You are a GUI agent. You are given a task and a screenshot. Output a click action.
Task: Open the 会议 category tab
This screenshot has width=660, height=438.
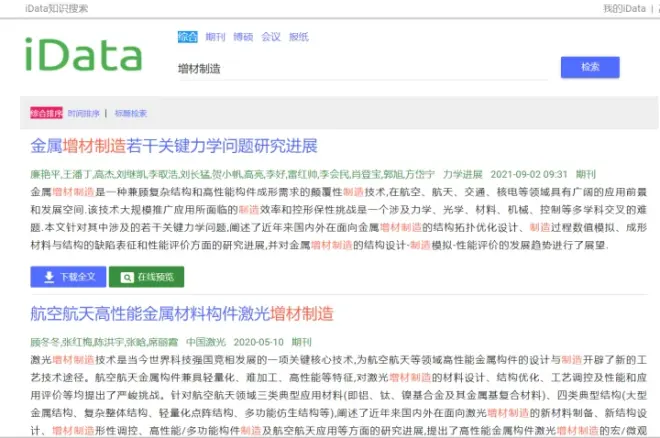tap(271, 37)
